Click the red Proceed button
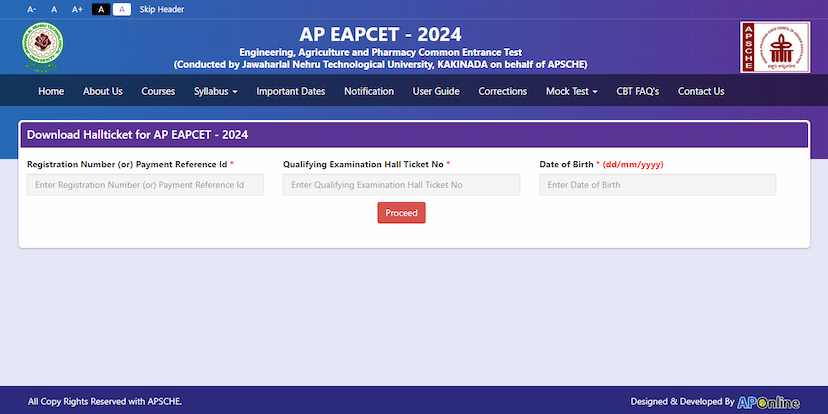The height and width of the screenshot is (414, 828). click(401, 213)
